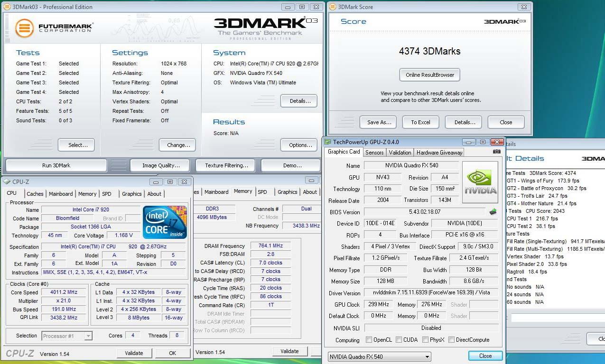Image resolution: width=605 pixels, height=364 pixels.
Task: Click the 4374 3DMarks score text
Action: click(x=429, y=51)
